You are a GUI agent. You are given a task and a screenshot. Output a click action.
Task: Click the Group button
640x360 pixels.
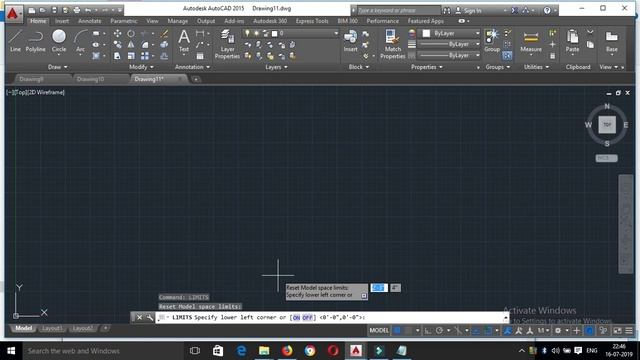pos(492,41)
